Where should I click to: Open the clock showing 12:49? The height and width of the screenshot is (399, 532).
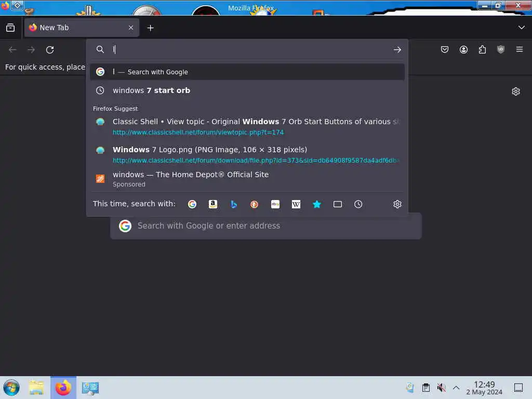[x=484, y=388]
